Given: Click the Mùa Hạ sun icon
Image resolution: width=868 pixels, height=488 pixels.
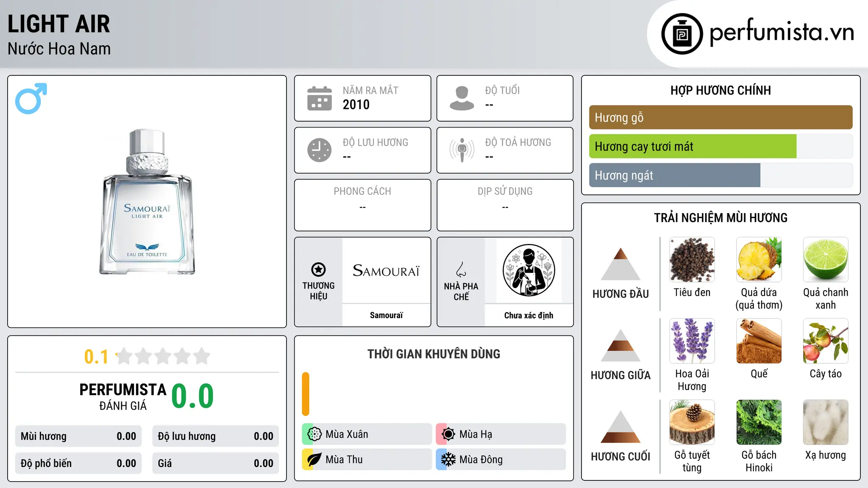Looking at the screenshot, I should coord(448,434).
